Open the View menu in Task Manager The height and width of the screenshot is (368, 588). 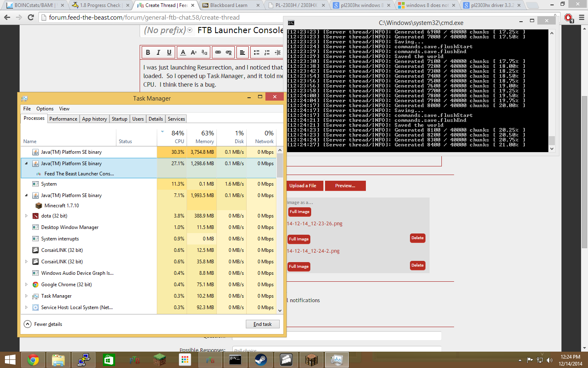tap(64, 109)
